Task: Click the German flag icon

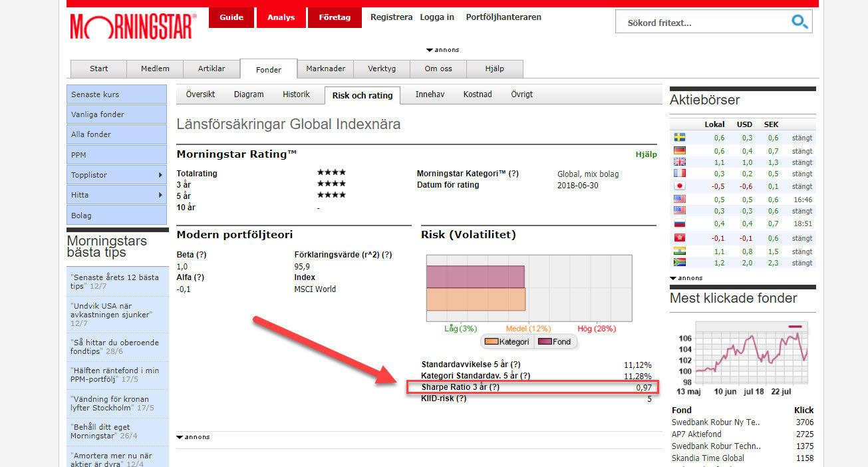Action: [x=680, y=151]
